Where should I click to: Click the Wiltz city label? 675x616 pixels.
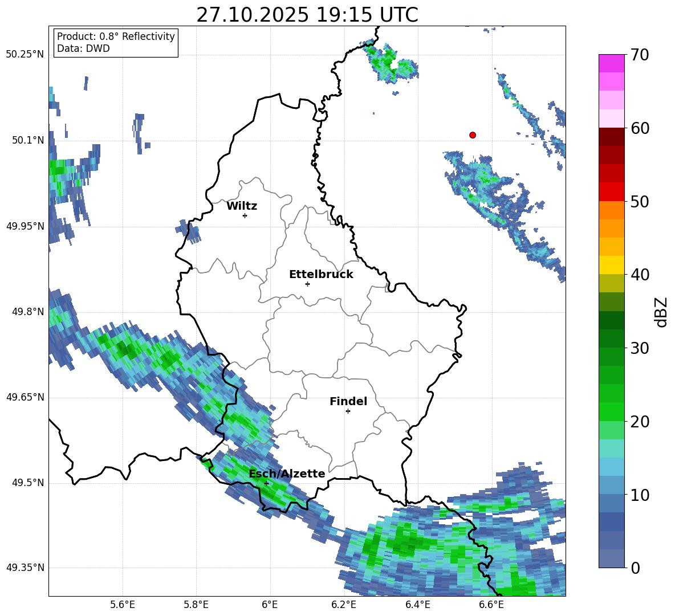pyautogui.click(x=242, y=206)
